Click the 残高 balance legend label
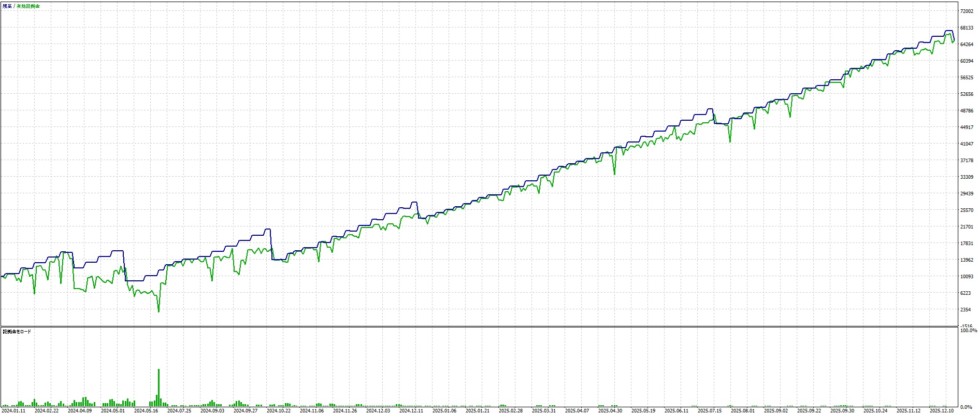980x414 pixels. (7, 6)
